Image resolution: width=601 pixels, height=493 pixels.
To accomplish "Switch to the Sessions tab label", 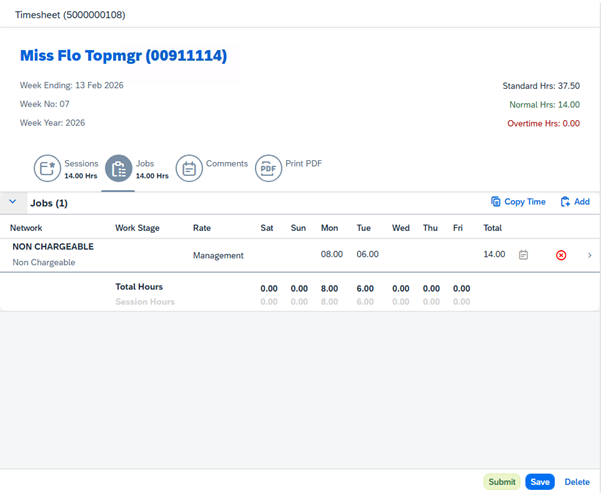I will [x=81, y=163].
